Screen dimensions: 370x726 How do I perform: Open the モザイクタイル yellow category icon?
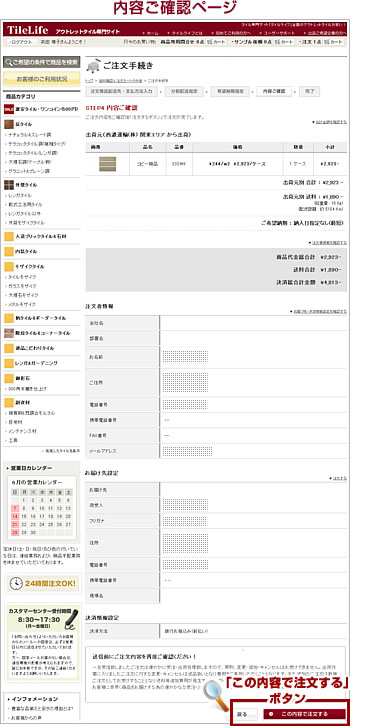point(9,267)
